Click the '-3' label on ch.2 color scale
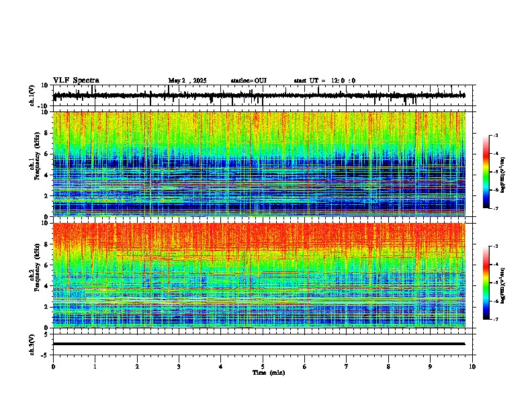Image resolution: width=532 pixels, height=411 pixels. tap(496, 246)
